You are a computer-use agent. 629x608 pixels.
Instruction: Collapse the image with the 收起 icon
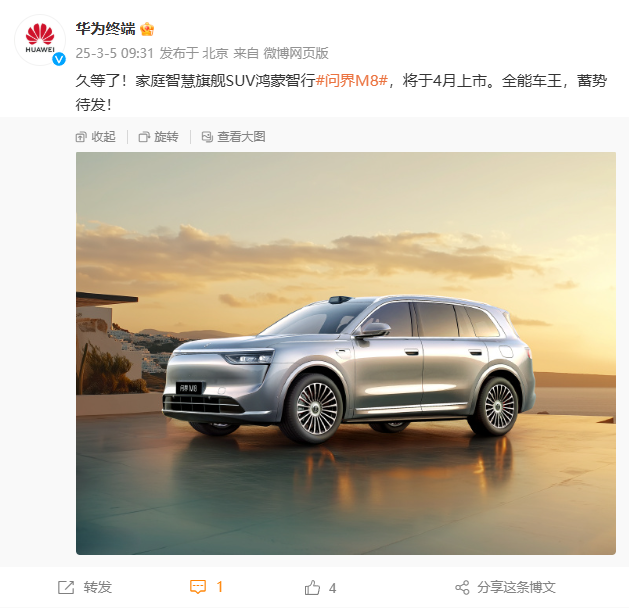(x=81, y=137)
